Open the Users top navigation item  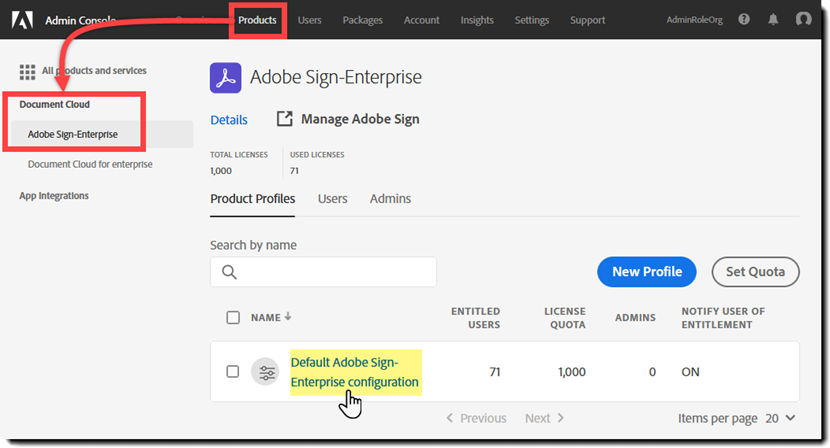(x=309, y=20)
